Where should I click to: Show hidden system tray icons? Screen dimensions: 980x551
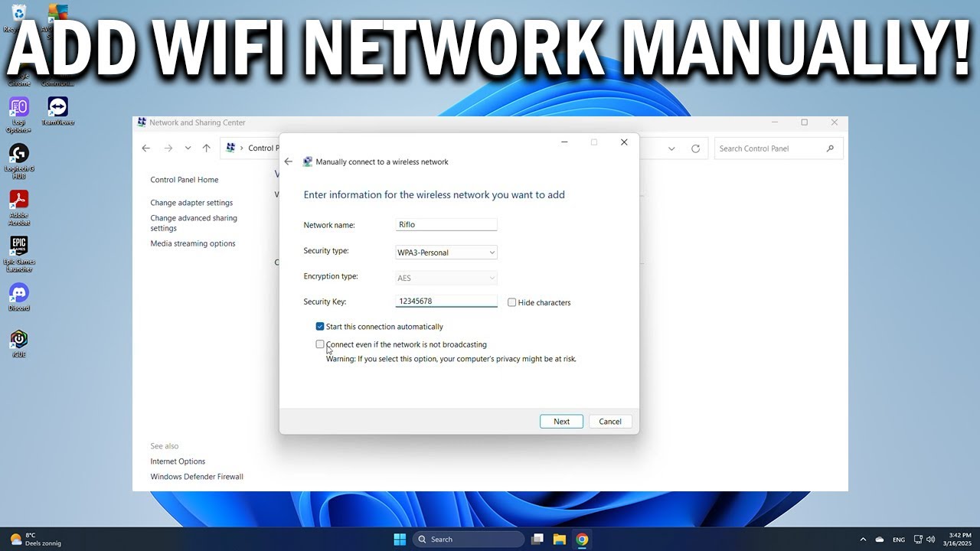[863, 540]
